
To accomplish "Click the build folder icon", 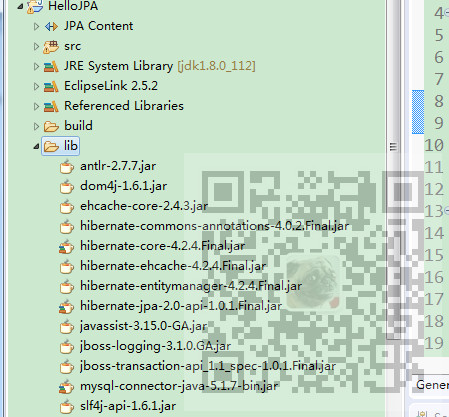I will tap(51, 126).
